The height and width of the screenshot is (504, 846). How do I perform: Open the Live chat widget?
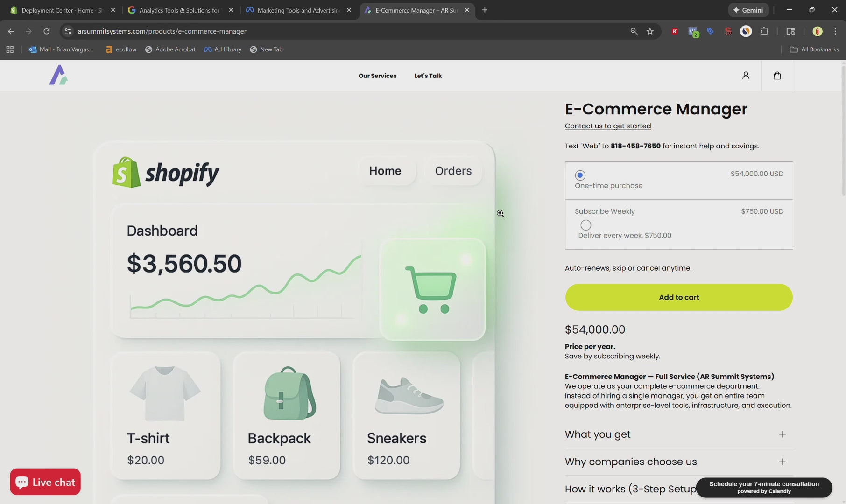45,482
